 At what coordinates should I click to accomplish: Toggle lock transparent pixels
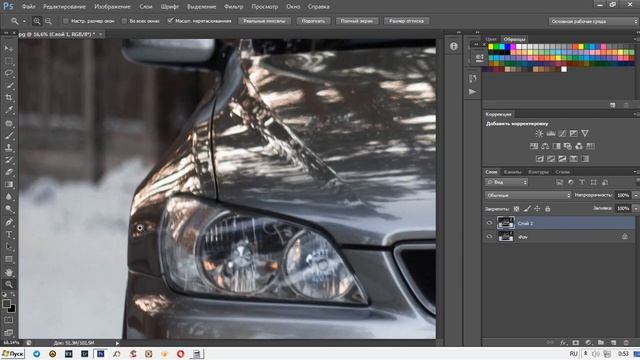pyautogui.click(x=516, y=209)
